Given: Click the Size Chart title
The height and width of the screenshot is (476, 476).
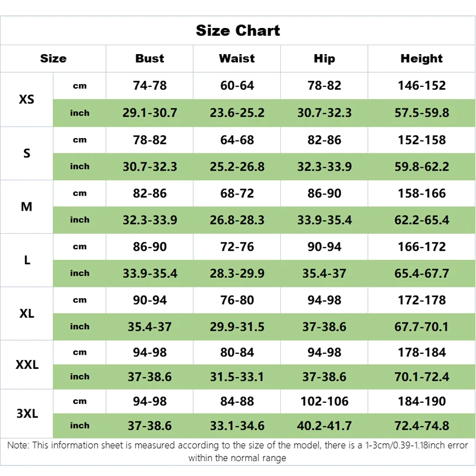Looking at the screenshot, I should 237,30.
